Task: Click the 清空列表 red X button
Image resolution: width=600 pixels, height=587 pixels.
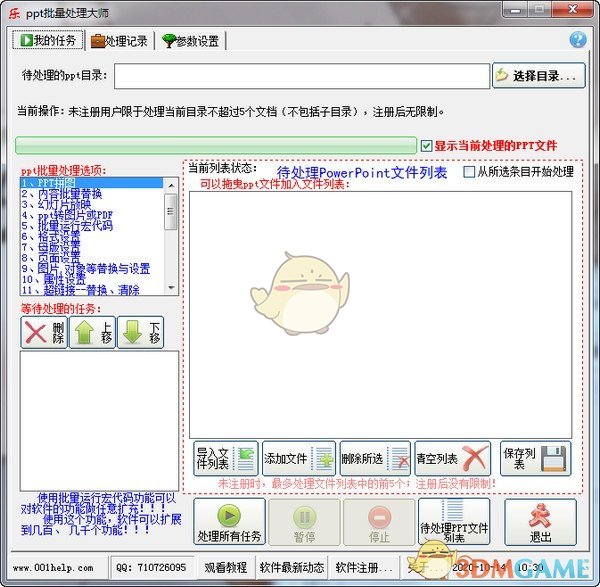Action: tap(453, 458)
